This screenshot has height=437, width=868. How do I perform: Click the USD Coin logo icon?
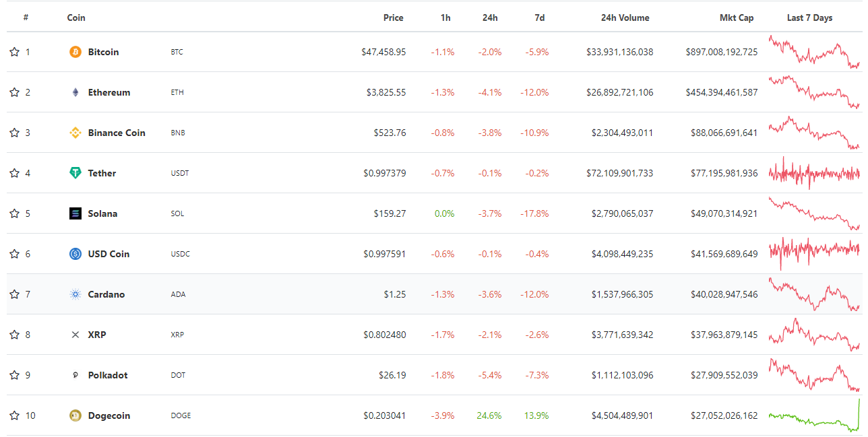click(75, 254)
